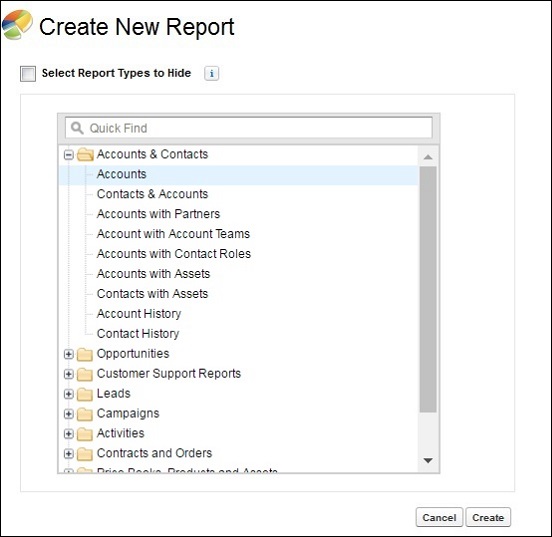Select Accounts with Partners report type
Screen dimensions: 552x537
click(x=158, y=214)
